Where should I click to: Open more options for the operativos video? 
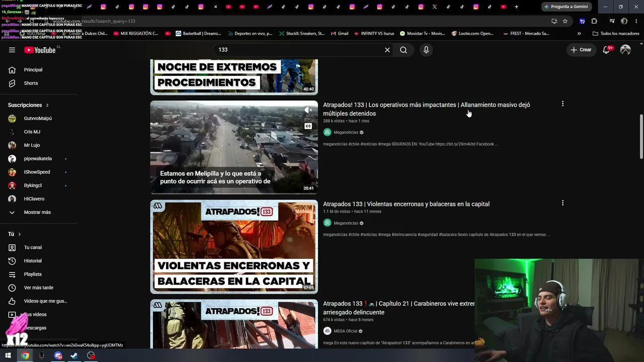pyautogui.click(x=562, y=104)
